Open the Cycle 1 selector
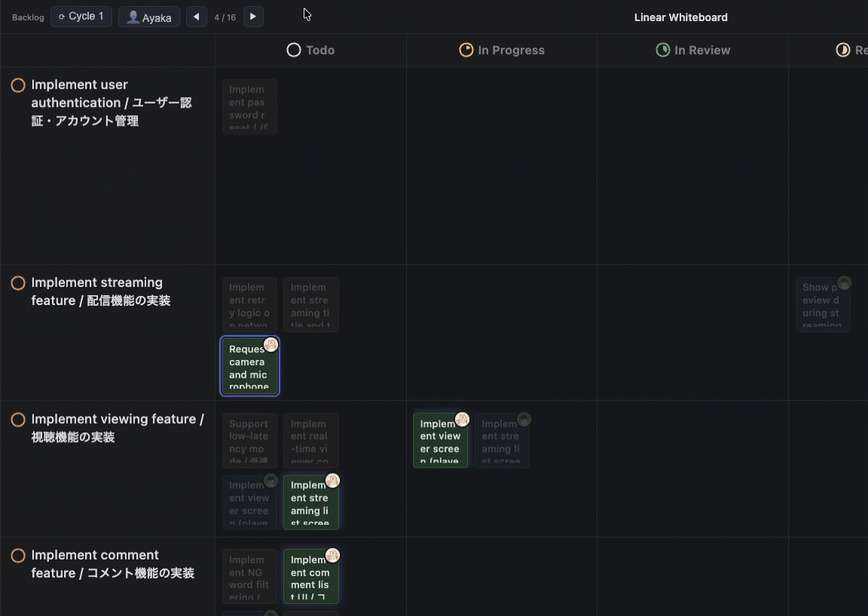The height and width of the screenshot is (616, 868). (81, 17)
